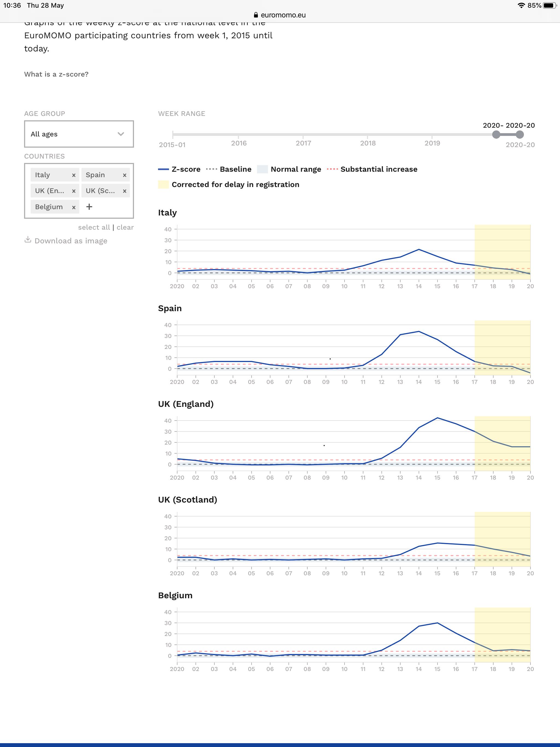The image size is (560, 747).
Task: Open the All ages age group dropdown
Action: [x=79, y=134]
